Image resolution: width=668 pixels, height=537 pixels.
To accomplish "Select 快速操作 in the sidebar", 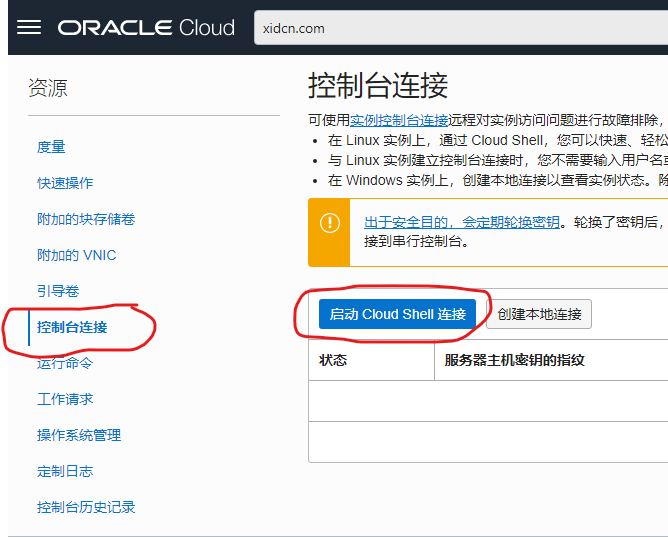I will pyautogui.click(x=65, y=183).
